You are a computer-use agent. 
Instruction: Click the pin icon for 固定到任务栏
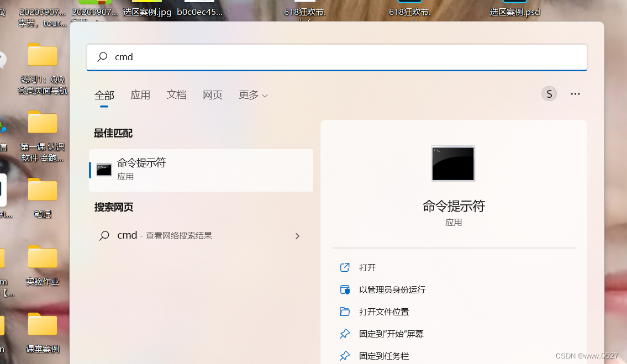344,355
